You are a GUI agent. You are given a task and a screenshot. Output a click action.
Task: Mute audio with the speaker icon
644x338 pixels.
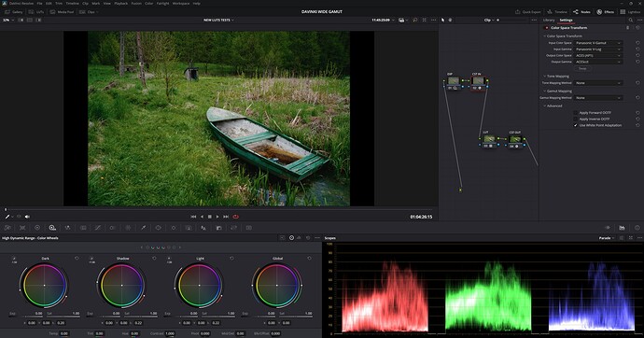coord(27,217)
